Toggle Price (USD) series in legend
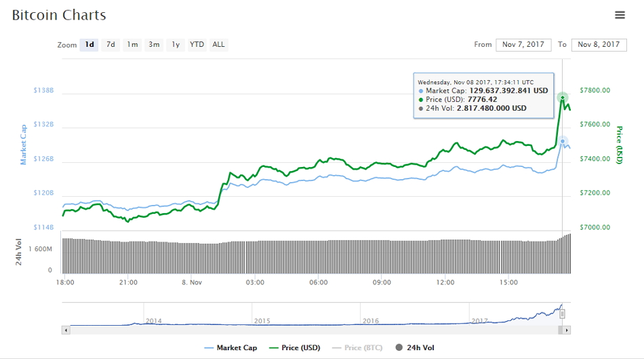The image size is (644, 359). tap(294, 348)
